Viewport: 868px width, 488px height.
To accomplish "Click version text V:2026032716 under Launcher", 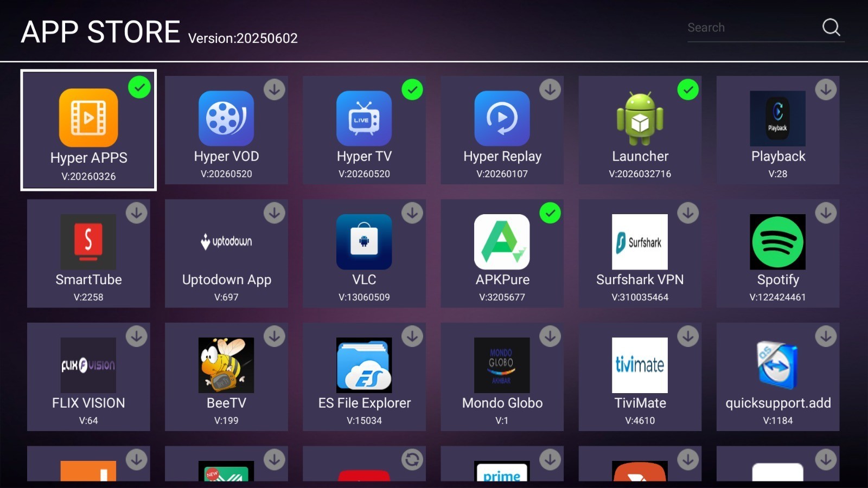I will pyautogui.click(x=640, y=174).
